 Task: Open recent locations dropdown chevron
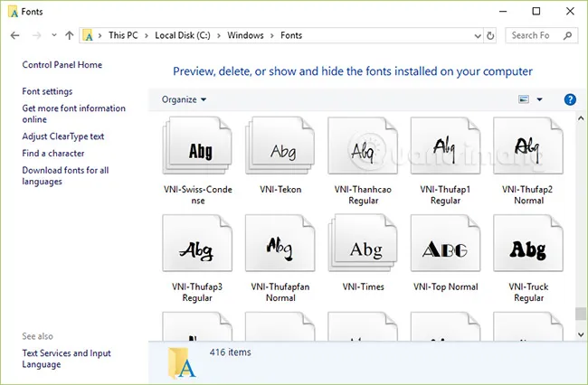pos(54,35)
